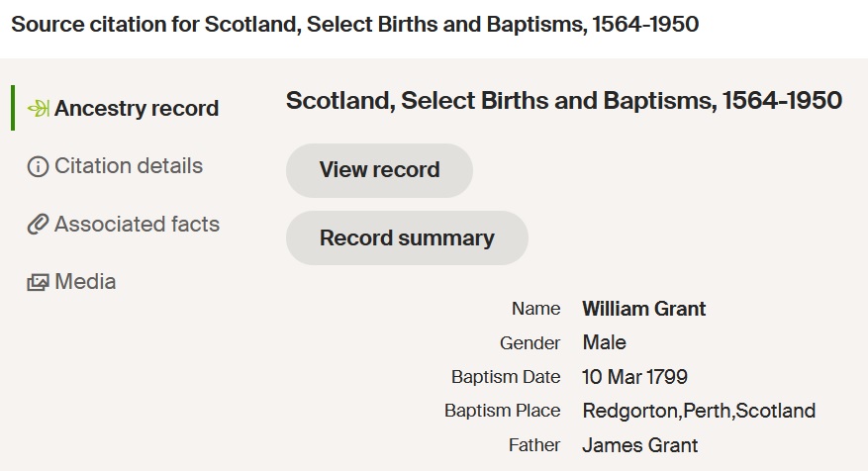
Task: Click the Ancestry leaf icon in sidebar
Action: pyautogui.click(x=38, y=109)
